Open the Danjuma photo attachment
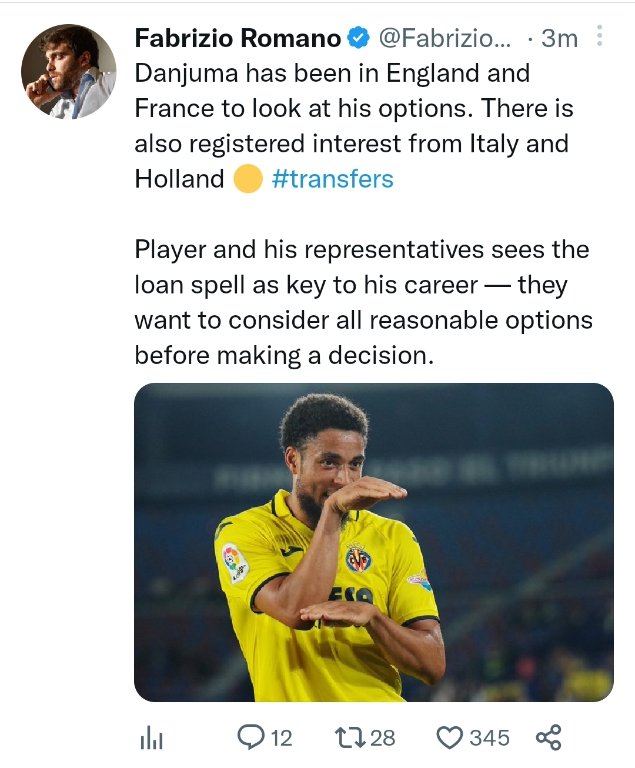Image resolution: width=635 pixels, height=768 pixels. (x=374, y=542)
